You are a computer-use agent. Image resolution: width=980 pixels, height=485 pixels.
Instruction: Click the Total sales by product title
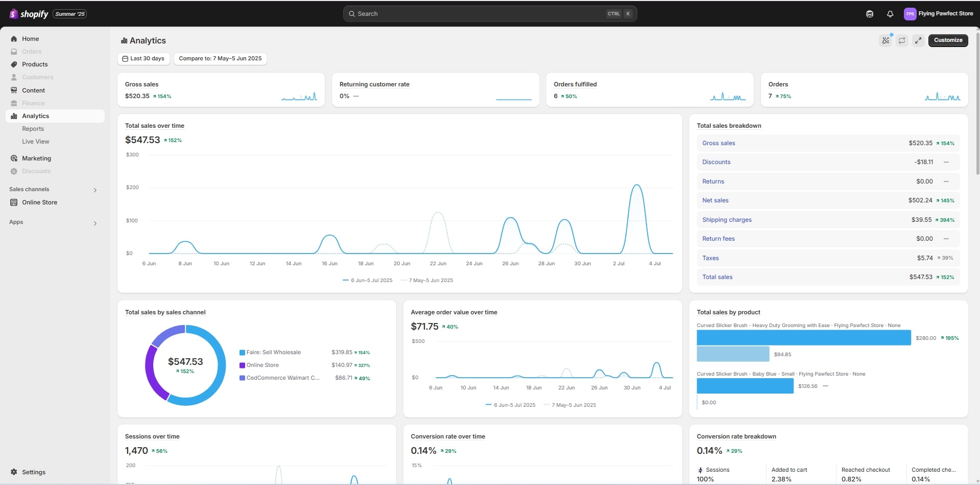(728, 312)
